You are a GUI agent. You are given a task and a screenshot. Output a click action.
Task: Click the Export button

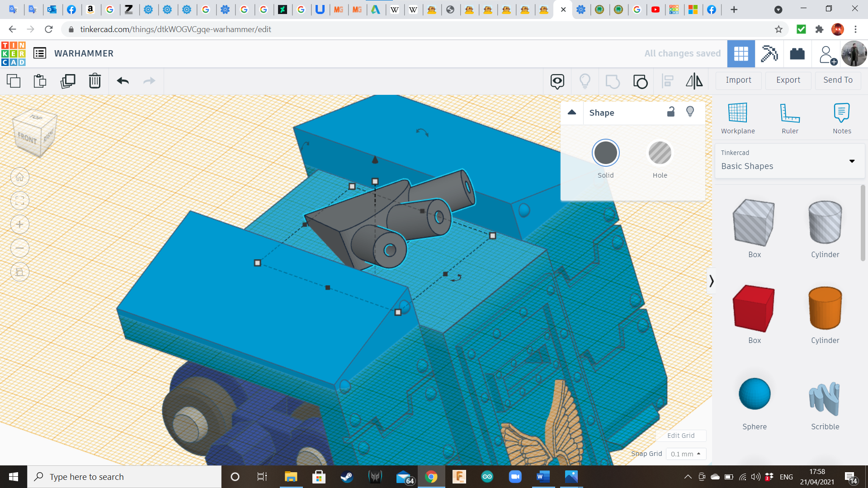click(788, 80)
